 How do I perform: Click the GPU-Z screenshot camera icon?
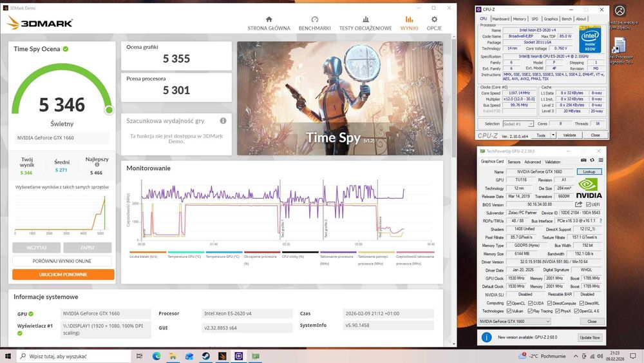tap(583, 161)
